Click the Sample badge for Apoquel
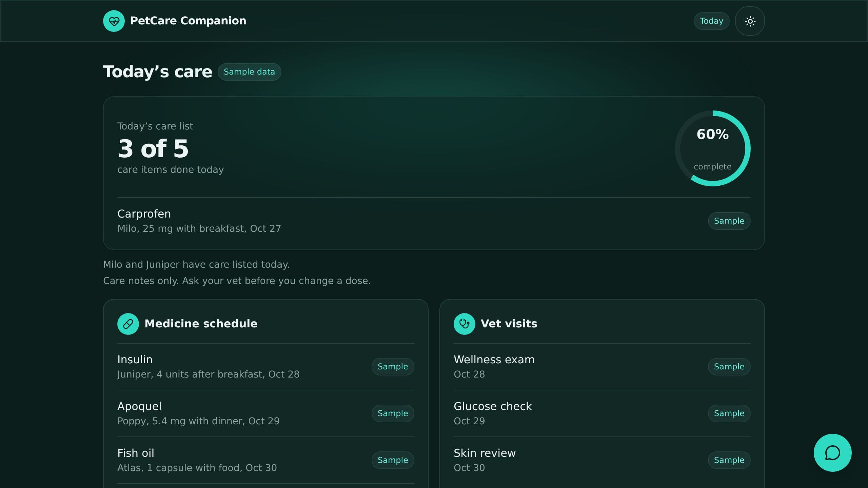The image size is (868, 488). (x=393, y=413)
